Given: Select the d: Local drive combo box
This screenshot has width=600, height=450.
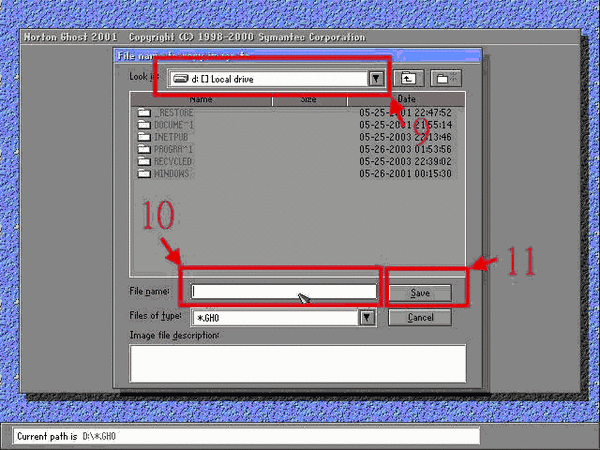Looking at the screenshot, I should (276, 79).
